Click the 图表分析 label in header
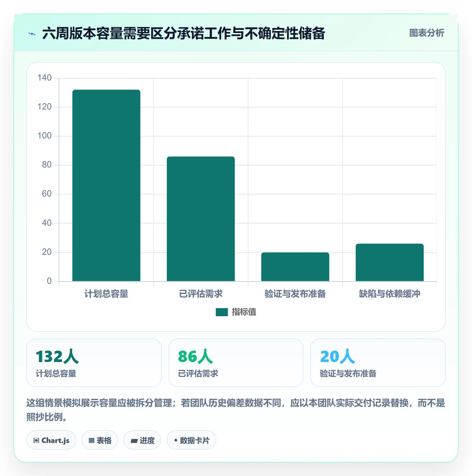 [426, 33]
